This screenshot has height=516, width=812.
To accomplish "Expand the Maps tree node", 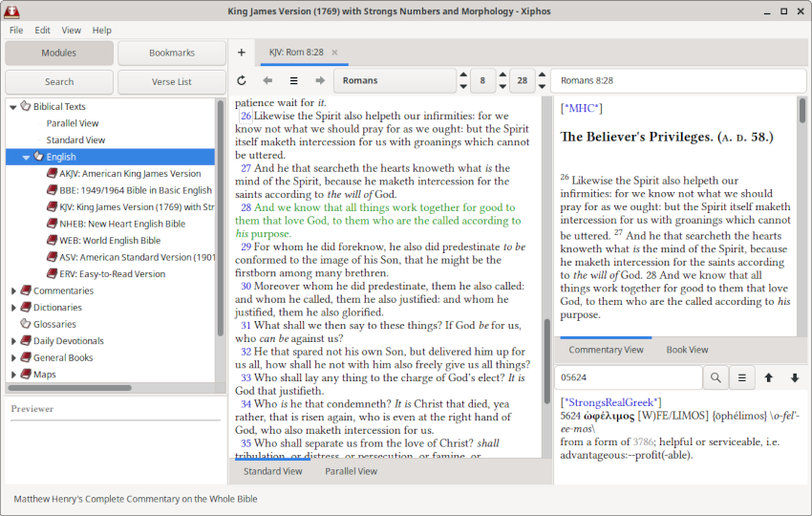I will pos(13,374).
